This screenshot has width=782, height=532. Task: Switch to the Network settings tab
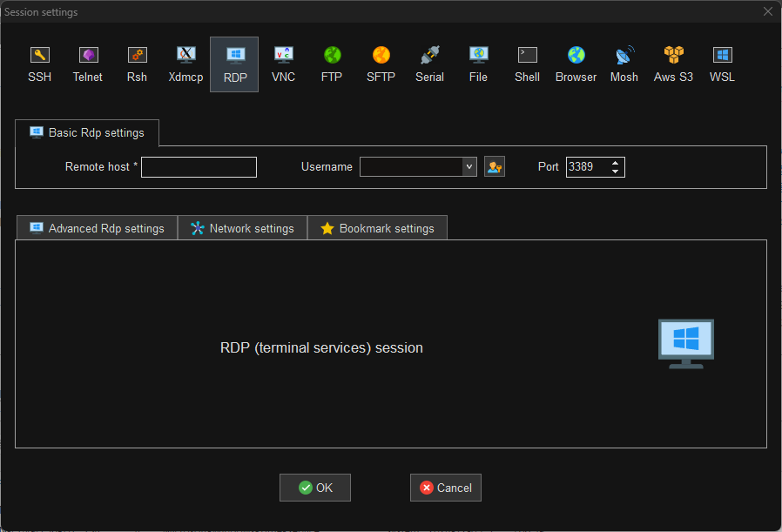pyautogui.click(x=242, y=227)
